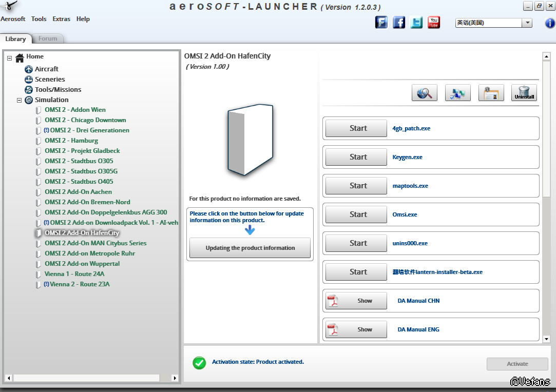This screenshot has height=392, width=556.
Task: Start Omsi.exe
Action: 356,214
